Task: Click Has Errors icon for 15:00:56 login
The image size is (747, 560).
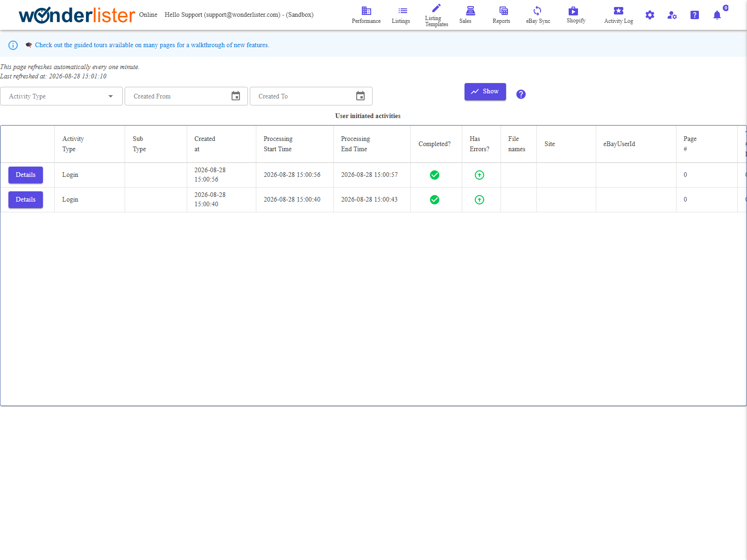Action: [x=479, y=175]
